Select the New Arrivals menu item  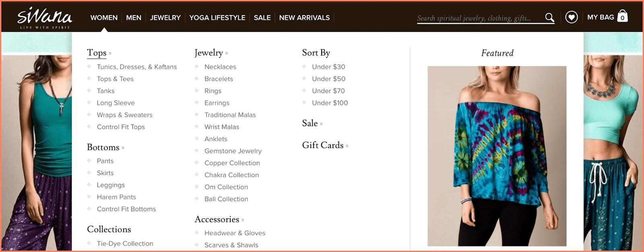[x=304, y=18]
